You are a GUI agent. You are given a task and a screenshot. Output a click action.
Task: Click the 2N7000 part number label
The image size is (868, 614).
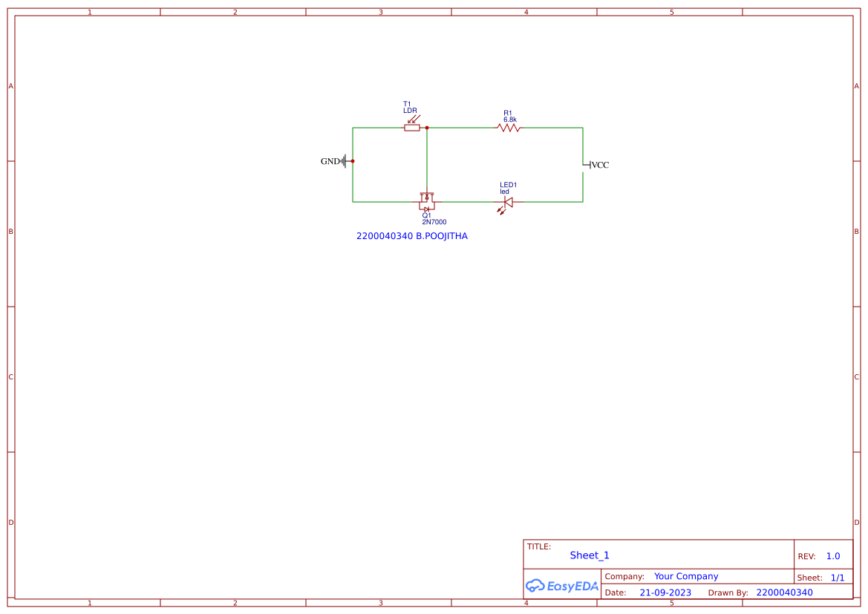tap(434, 221)
